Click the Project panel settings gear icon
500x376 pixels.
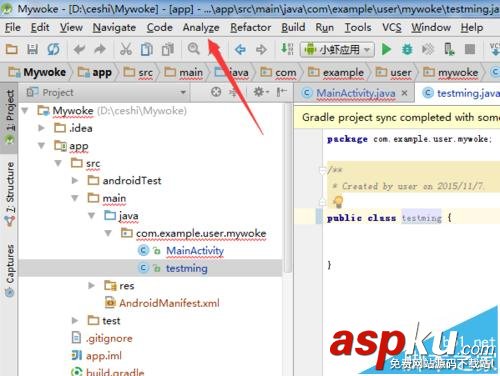(261, 92)
